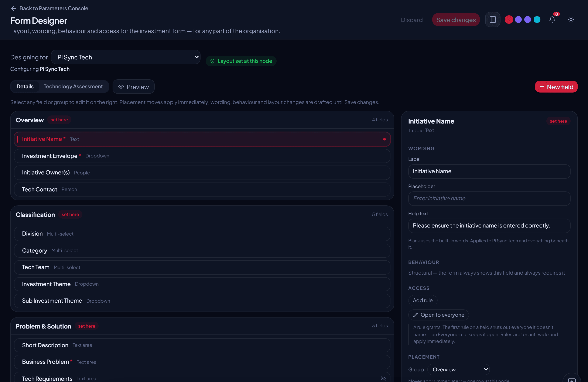The image size is (588, 382).
Task: Click Add rule under Access
Action: tap(423, 300)
